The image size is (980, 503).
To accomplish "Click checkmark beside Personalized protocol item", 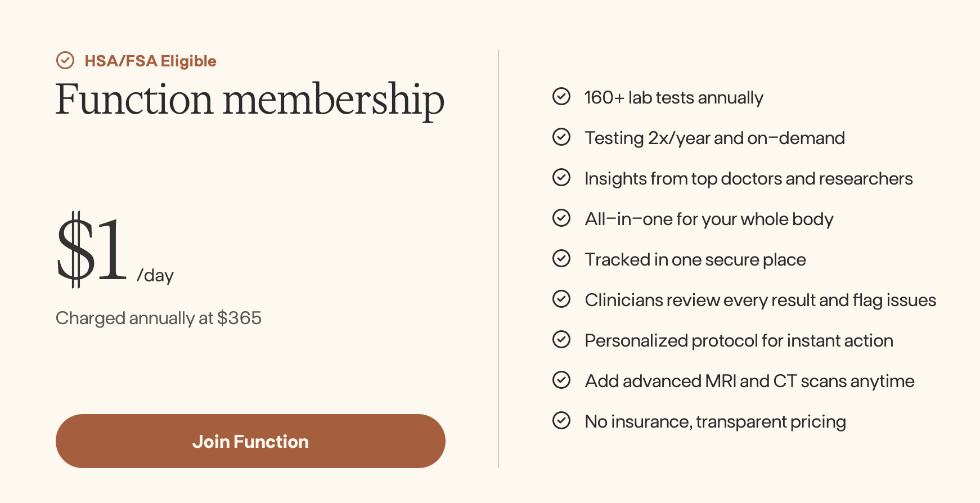I will coord(561,340).
